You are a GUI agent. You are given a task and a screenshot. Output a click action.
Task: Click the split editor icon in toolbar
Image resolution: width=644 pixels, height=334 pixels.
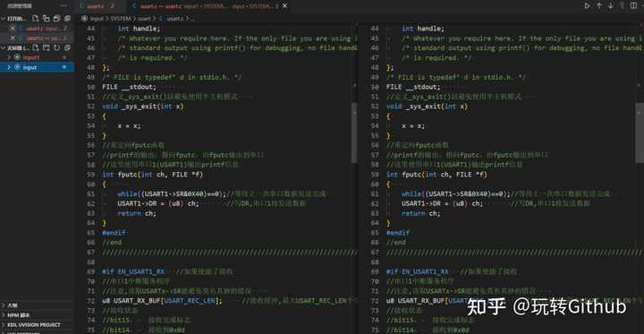634,5
